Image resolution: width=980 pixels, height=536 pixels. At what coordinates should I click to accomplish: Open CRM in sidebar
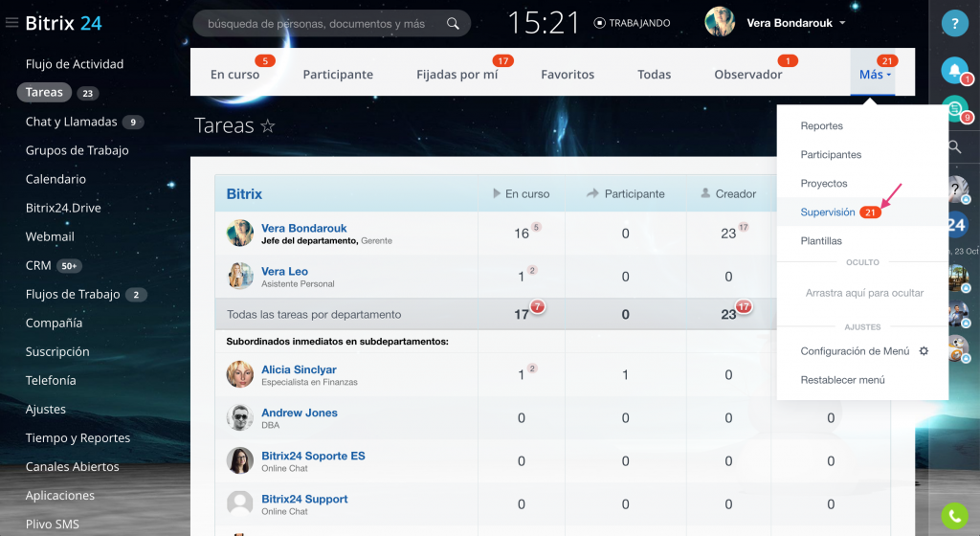coord(38,265)
